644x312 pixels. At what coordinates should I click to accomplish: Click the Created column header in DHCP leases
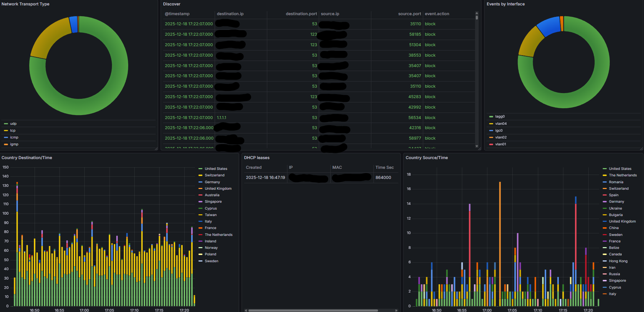[254, 167]
